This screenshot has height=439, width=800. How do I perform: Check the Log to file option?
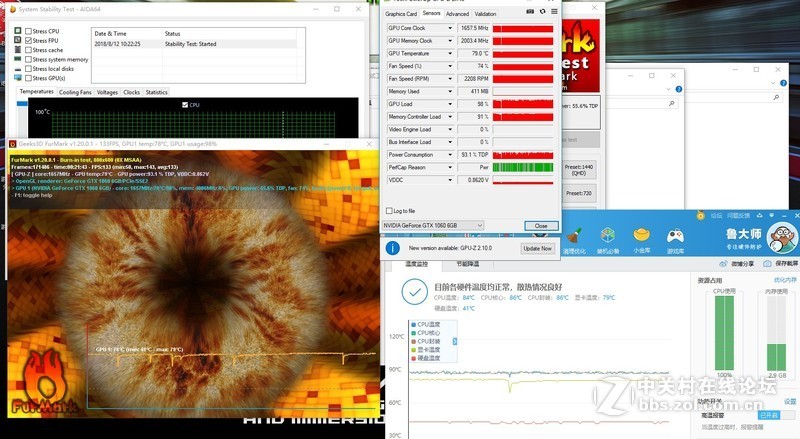[x=390, y=211]
